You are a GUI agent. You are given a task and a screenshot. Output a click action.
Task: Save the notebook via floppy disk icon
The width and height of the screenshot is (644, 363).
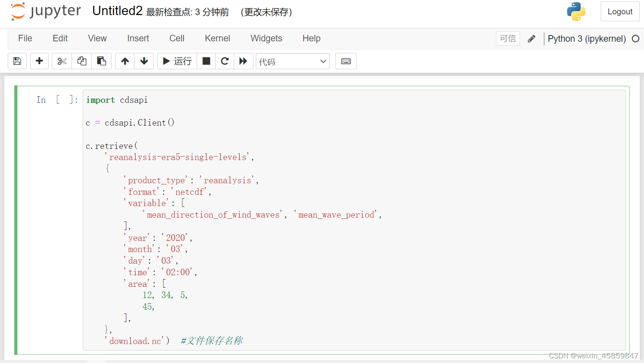[17, 61]
